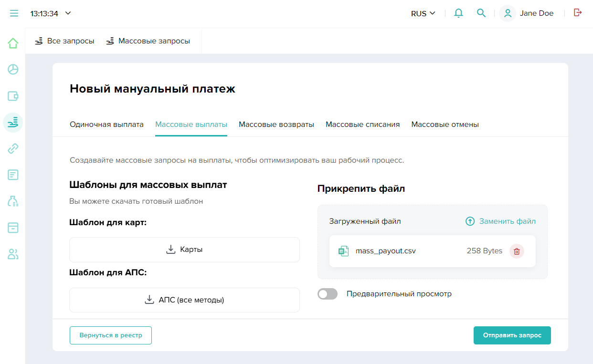Click the Заменить файл link
Screen dimensions: 593x364
coord(500,221)
